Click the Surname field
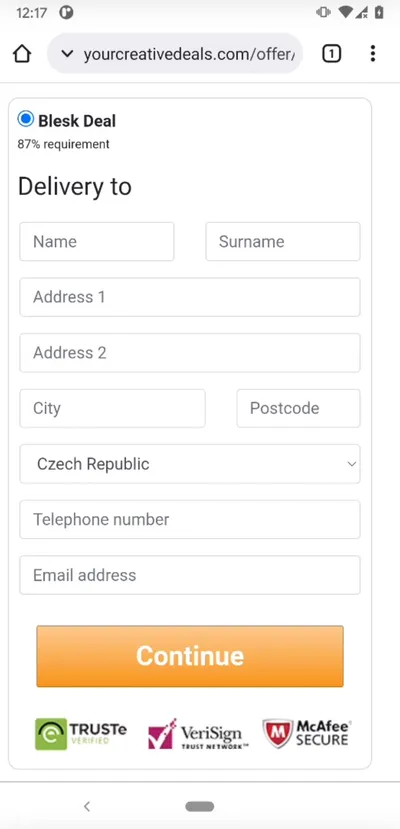Screen dimensions: 400x829 tap(283, 242)
